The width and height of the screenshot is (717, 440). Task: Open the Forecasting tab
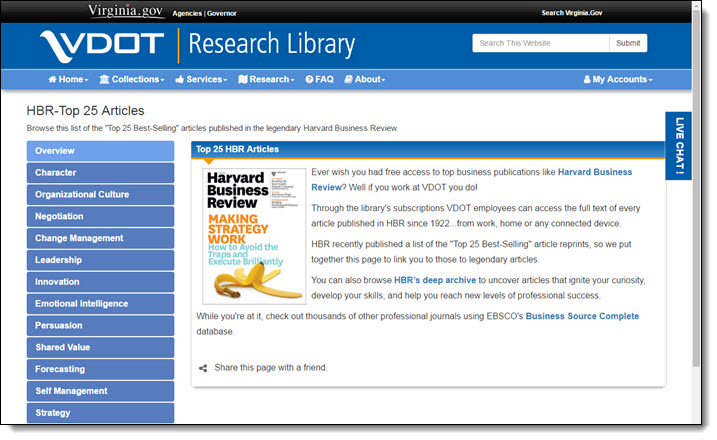[101, 370]
